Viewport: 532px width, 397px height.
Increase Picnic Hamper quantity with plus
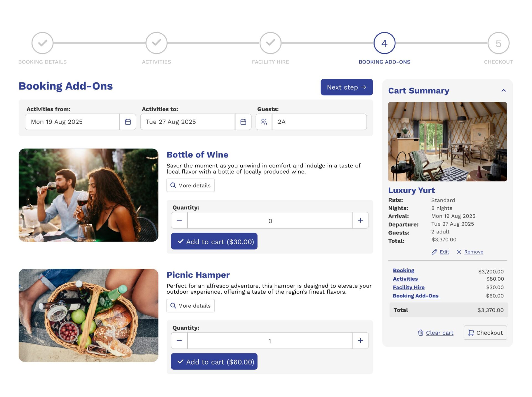360,341
